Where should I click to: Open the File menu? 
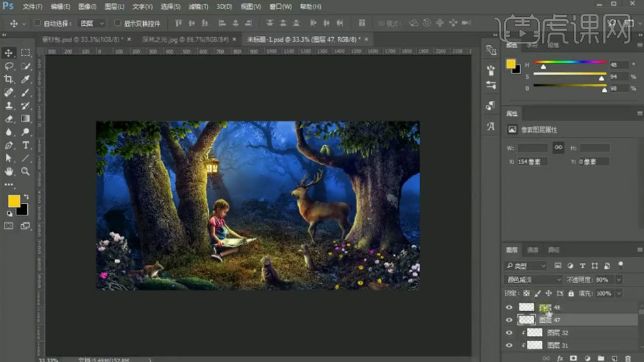33,7
